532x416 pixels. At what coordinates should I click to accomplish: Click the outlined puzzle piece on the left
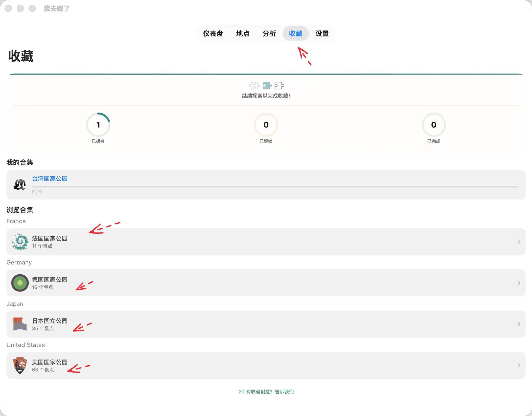tap(254, 86)
